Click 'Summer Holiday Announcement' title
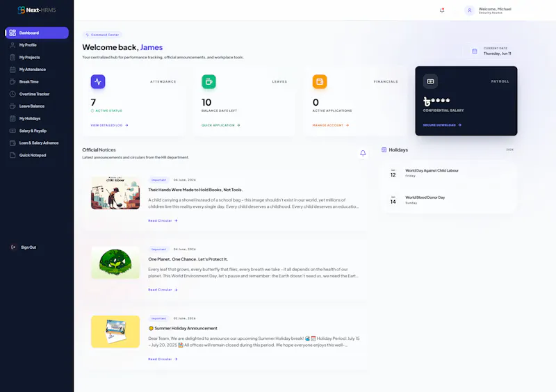Image resolution: width=556 pixels, height=392 pixels. [x=186, y=328]
